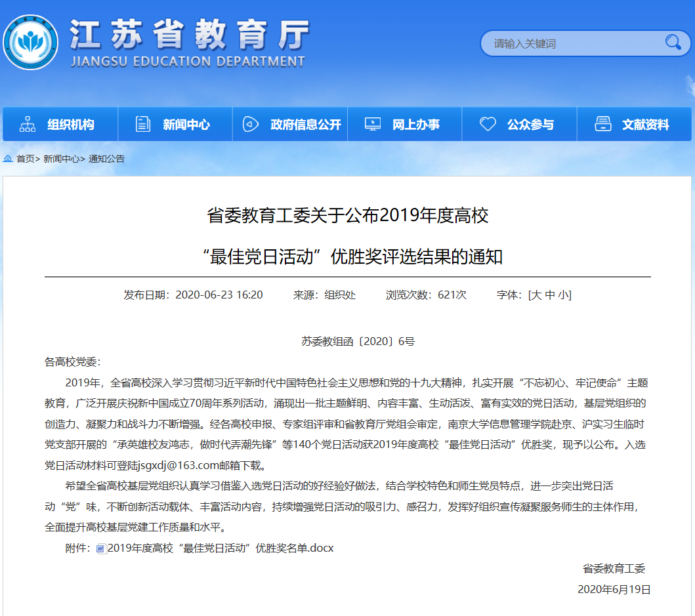Switch font size to 小
Screen dimensions: 695x616
[x=564, y=295]
